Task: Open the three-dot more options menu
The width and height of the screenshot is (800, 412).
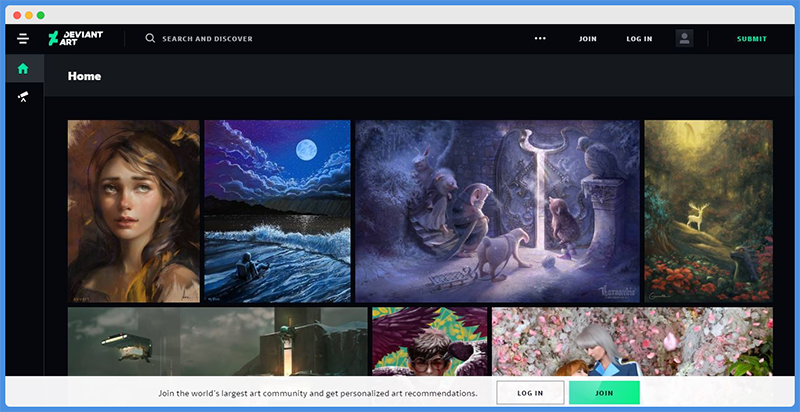Action: pos(540,38)
